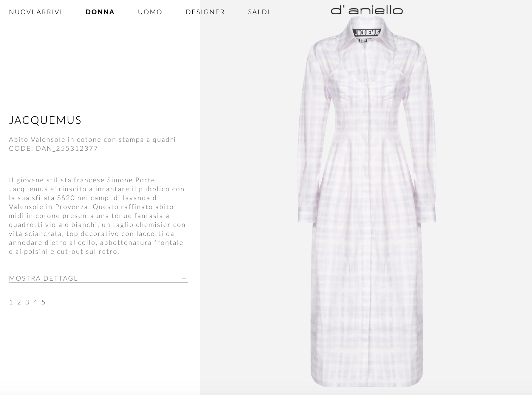
Task: Show product image number 3
Action: point(27,302)
